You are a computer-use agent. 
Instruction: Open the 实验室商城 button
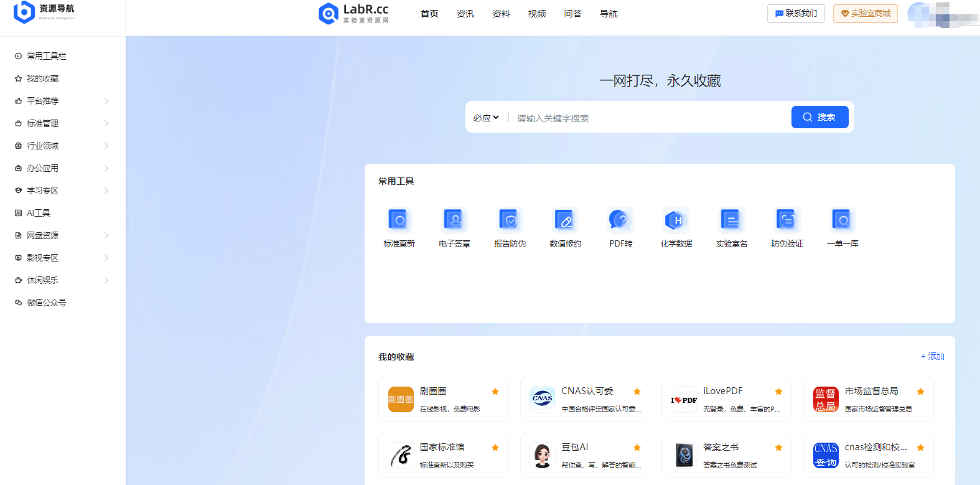tap(866, 14)
